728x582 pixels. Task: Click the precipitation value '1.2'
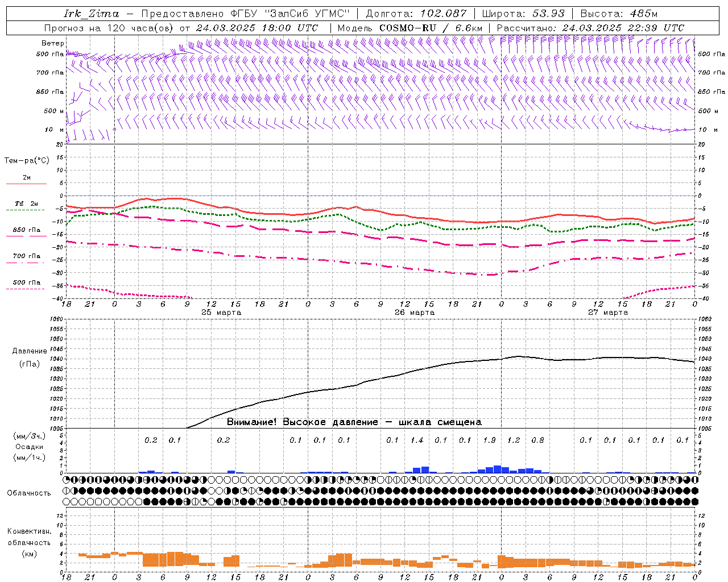pos(514,440)
